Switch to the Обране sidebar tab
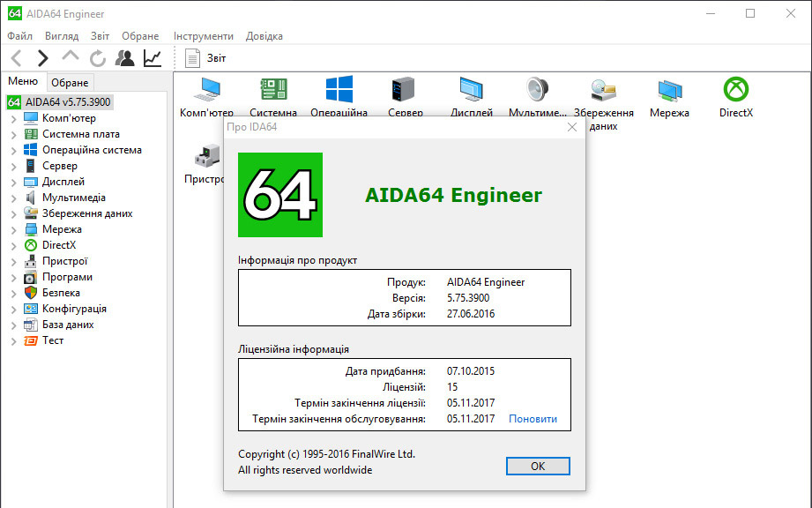This screenshot has height=508, width=812. tap(70, 83)
